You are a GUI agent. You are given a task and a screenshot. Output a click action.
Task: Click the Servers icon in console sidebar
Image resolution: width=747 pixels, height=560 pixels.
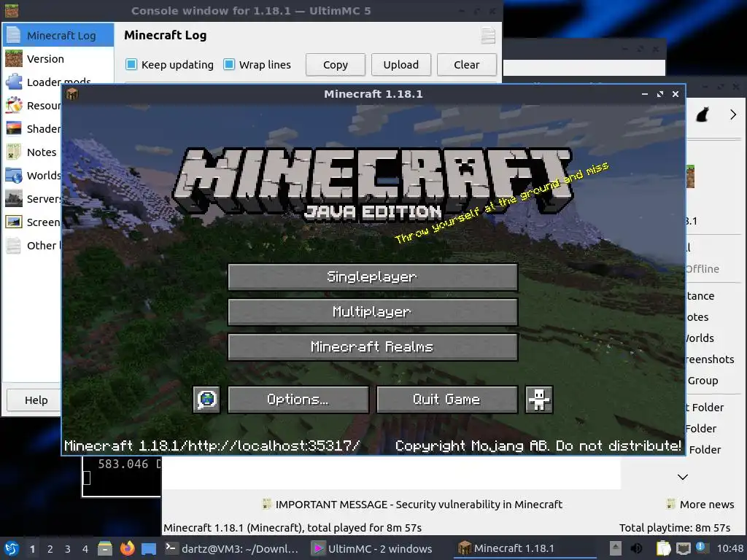(14, 198)
